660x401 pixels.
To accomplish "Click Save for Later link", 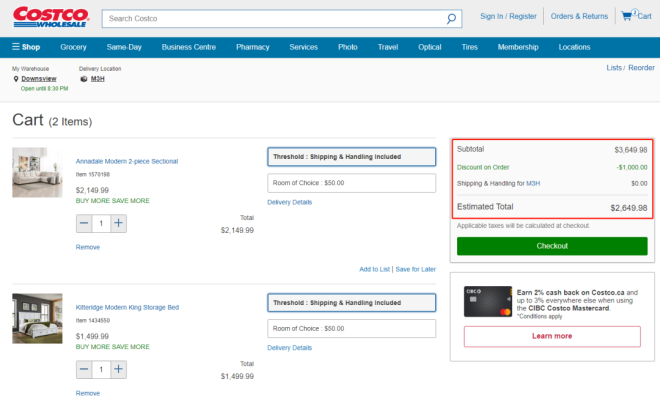I will (x=415, y=269).
